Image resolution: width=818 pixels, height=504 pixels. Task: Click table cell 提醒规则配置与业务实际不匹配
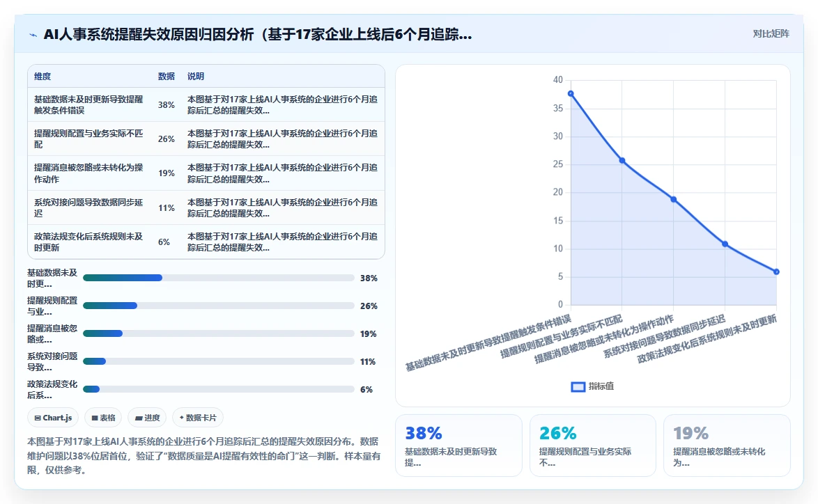pos(88,139)
